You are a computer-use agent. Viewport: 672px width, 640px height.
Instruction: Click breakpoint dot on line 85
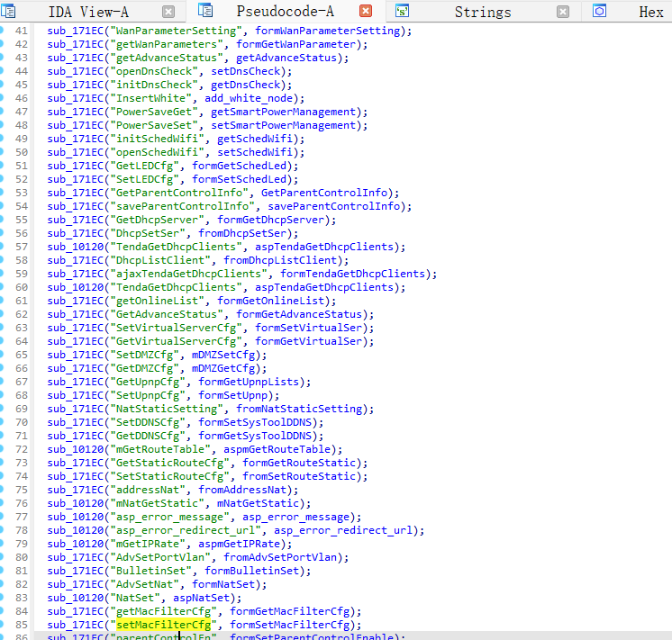[1, 625]
